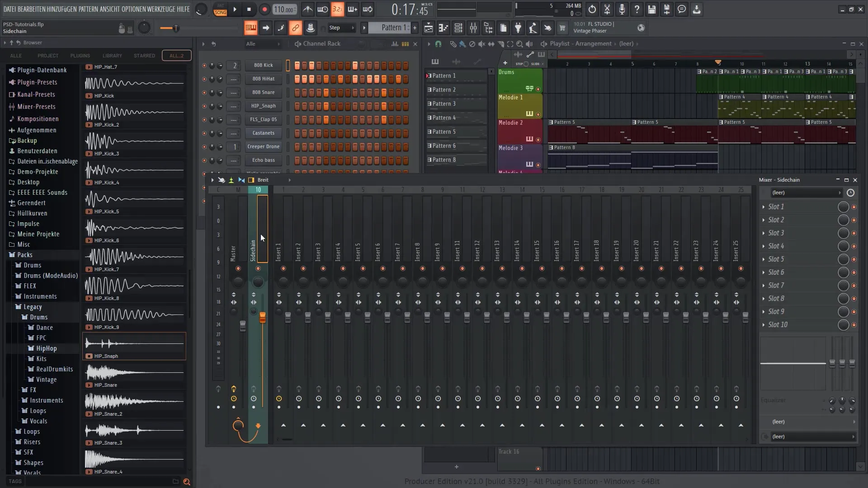Click the Play button in transport
This screenshot has width=868, height=488.
pos(234,9)
